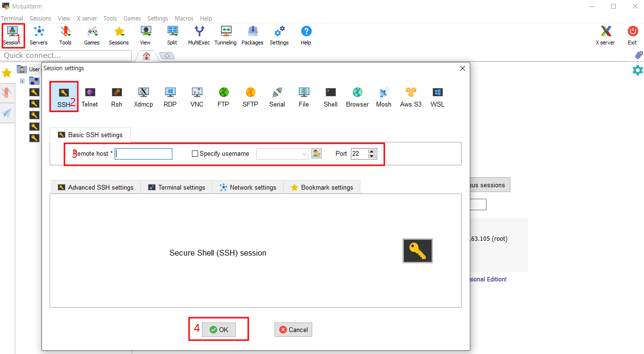This screenshot has width=644, height=354.
Task: Click the yellow star sidebar icon
Action: click(7, 73)
